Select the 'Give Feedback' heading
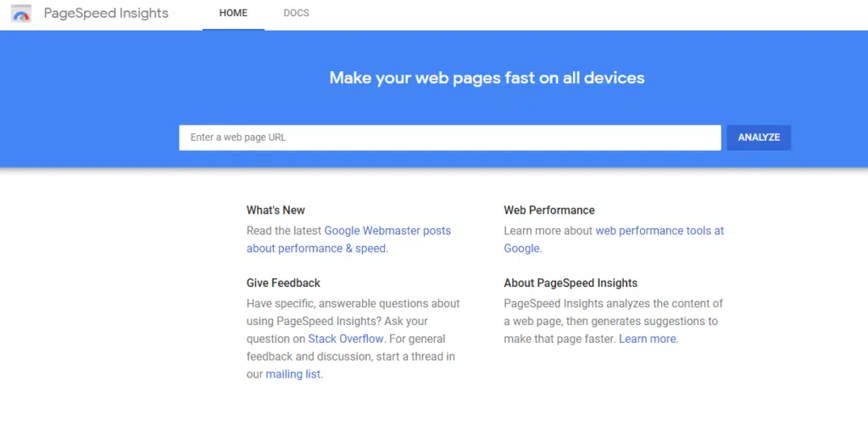The width and height of the screenshot is (868, 448). 283,283
